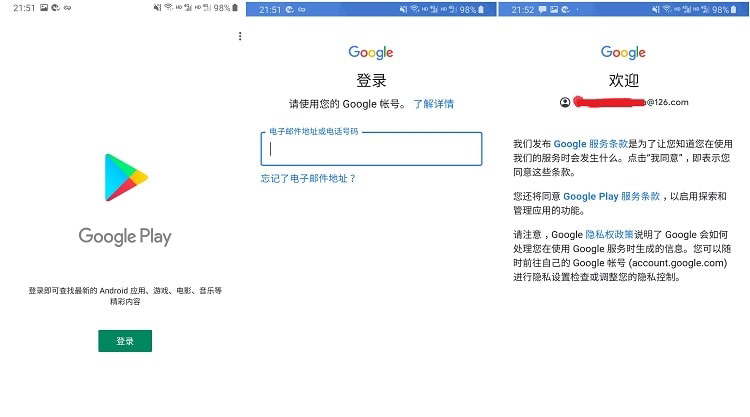750x417 pixels.
Task: Focus the email or phone number field
Action: (x=371, y=149)
